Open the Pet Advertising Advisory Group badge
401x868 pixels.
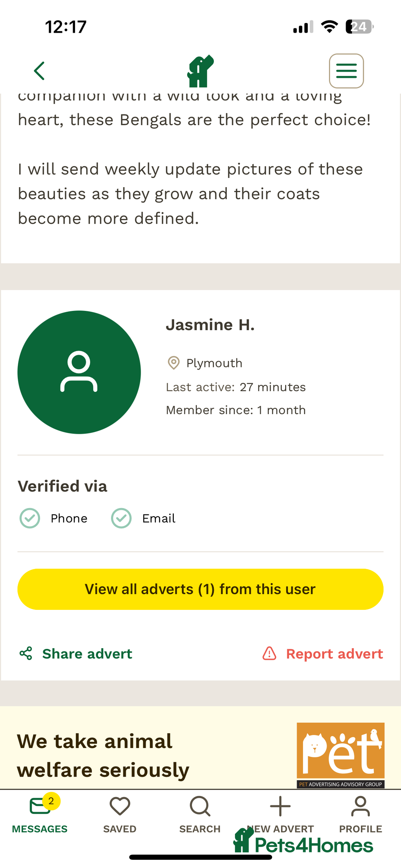tap(340, 755)
